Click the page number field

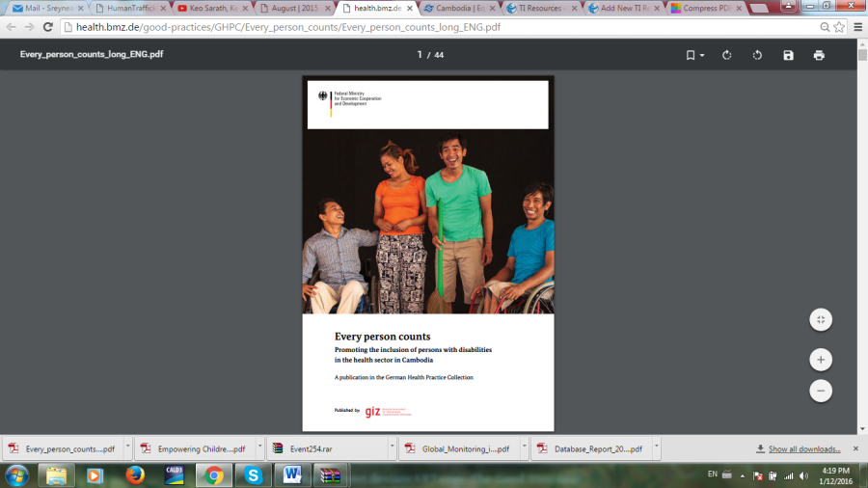point(420,55)
